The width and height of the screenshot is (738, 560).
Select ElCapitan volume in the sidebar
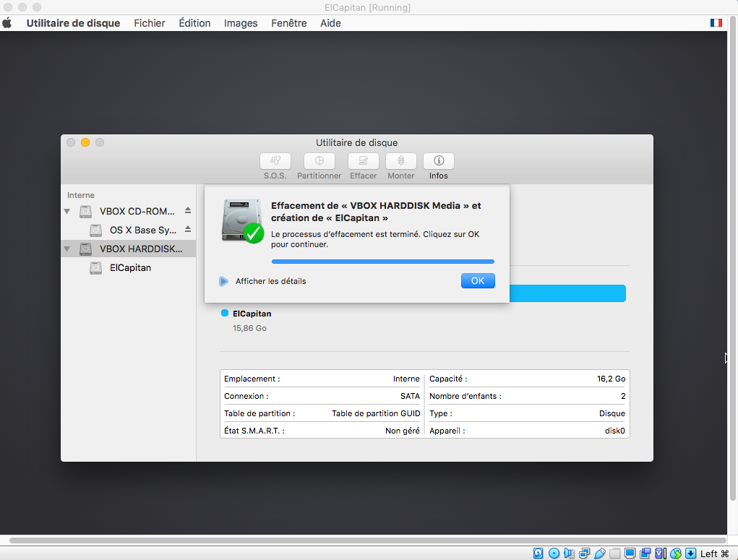pyautogui.click(x=129, y=268)
